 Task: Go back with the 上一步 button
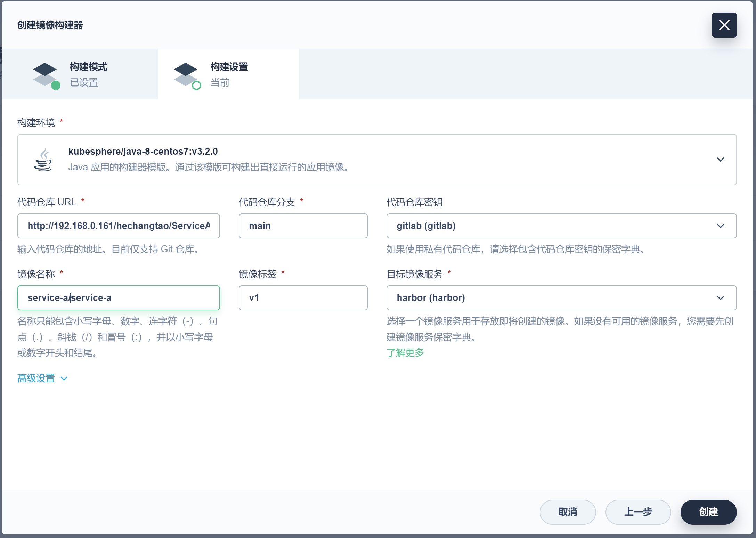[638, 512]
